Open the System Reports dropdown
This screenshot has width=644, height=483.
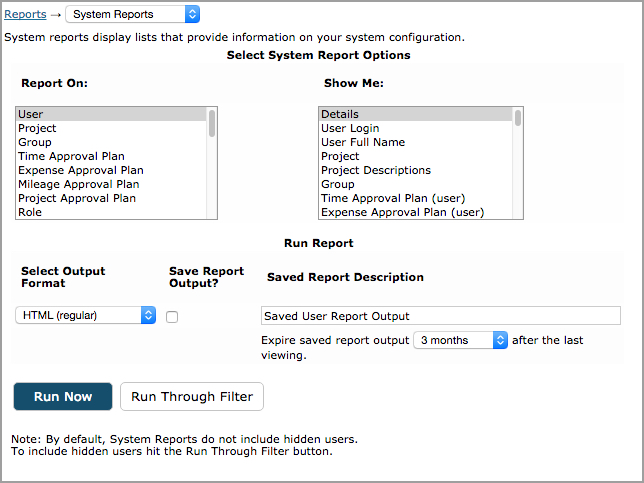coord(133,14)
